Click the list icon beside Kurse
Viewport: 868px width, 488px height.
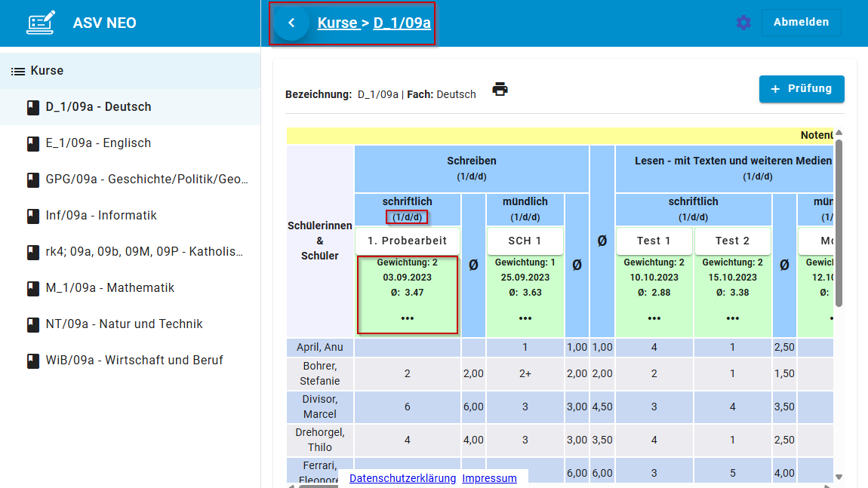[18, 71]
